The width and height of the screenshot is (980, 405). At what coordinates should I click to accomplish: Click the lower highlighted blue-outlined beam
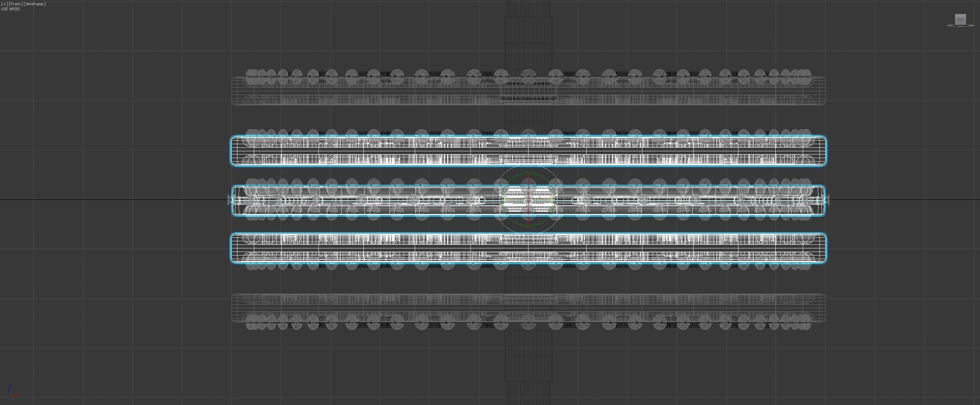coord(381,248)
